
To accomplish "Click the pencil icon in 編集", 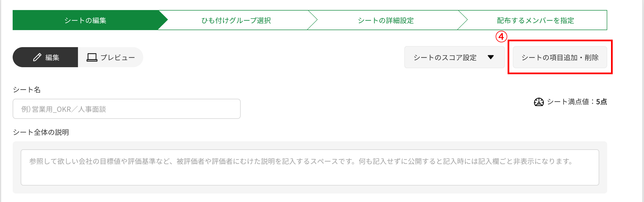I will point(37,57).
